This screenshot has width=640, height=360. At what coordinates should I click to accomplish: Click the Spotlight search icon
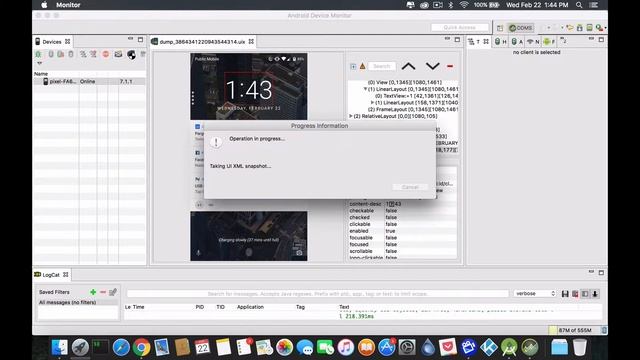pos(579,5)
